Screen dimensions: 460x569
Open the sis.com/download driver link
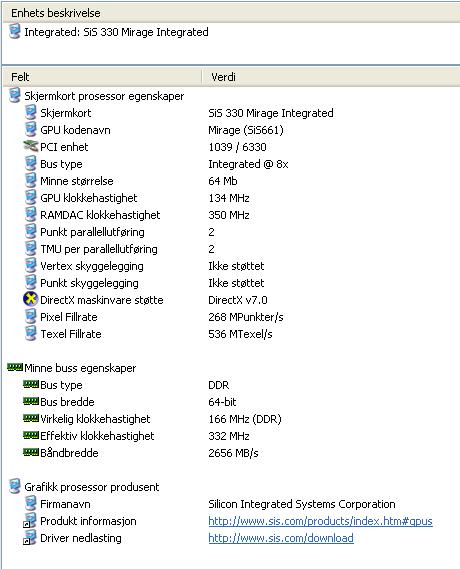pyautogui.click(x=281, y=538)
